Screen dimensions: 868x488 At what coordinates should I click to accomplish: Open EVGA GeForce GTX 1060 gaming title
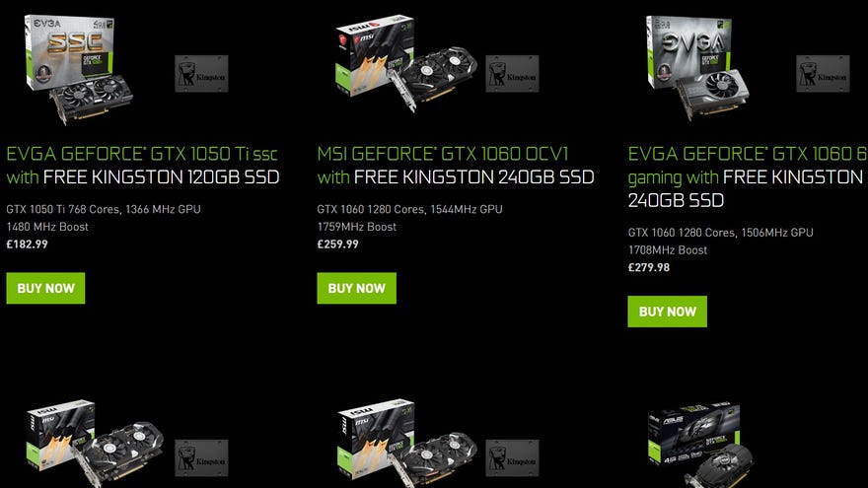coord(748,177)
